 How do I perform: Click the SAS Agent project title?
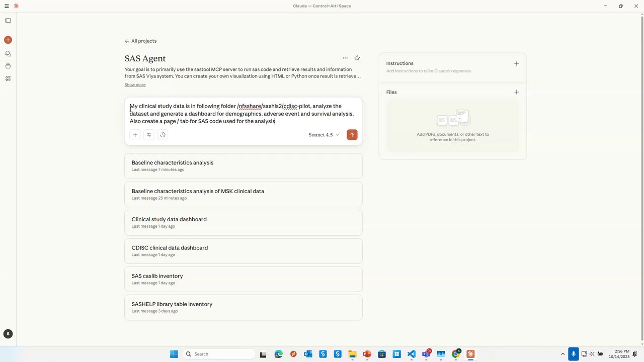click(145, 58)
